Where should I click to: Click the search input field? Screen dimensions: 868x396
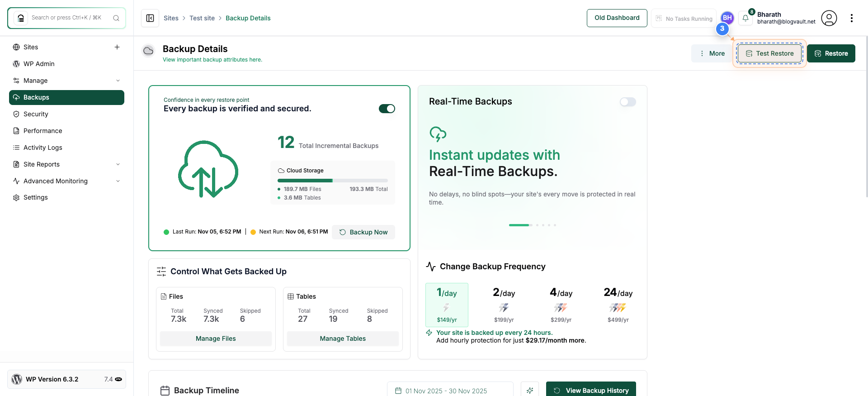[x=66, y=18]
